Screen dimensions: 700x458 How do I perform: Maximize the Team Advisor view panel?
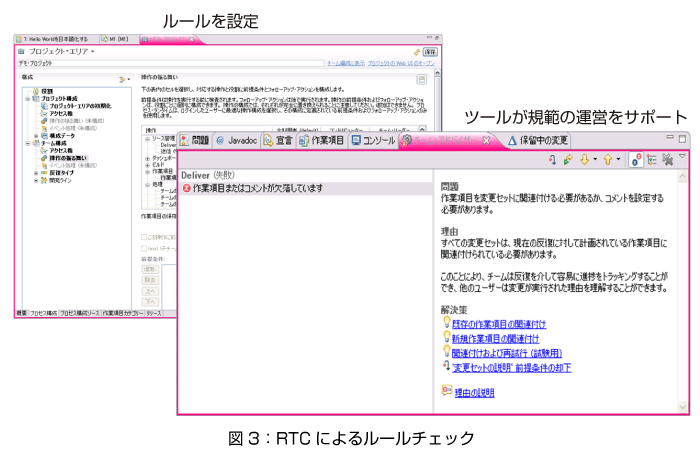[x=682, y=139]
